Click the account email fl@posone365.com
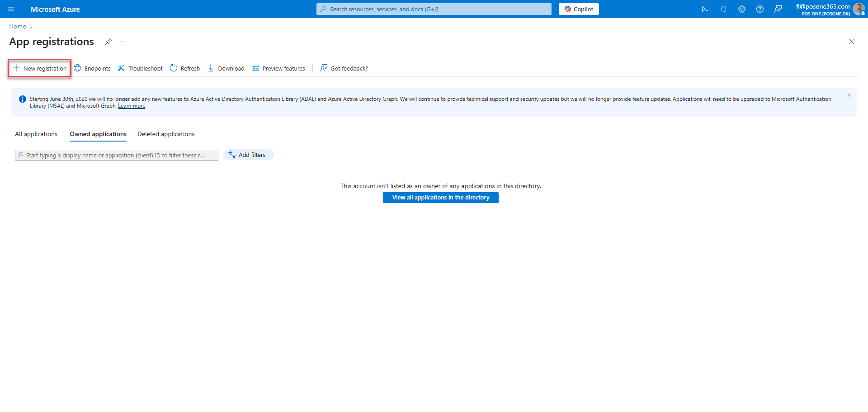The image size is (868, 412). click(823, 6)
